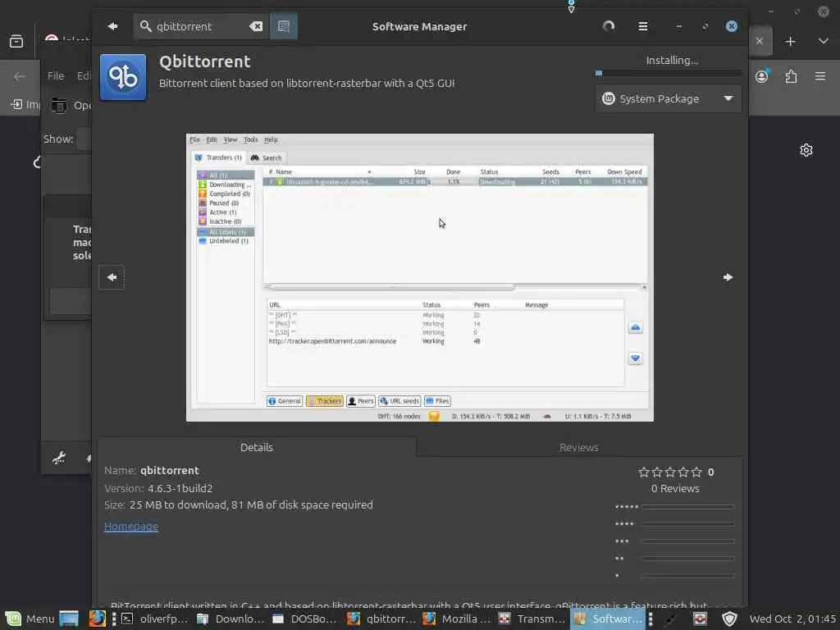Open a new Firefox tab with plus
The height and width of the screenshot is (630, 840).
click(x=790, y=41)
